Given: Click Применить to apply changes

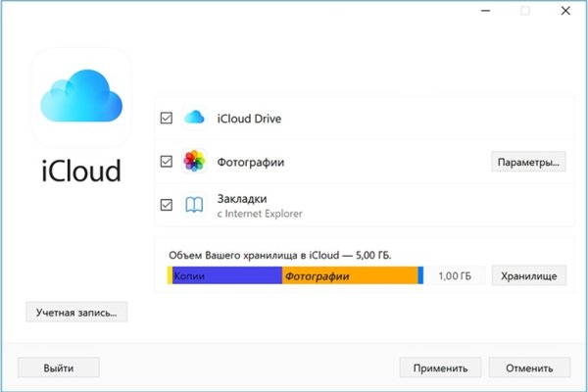Looking at the screenshot, I should click(440, 367).
